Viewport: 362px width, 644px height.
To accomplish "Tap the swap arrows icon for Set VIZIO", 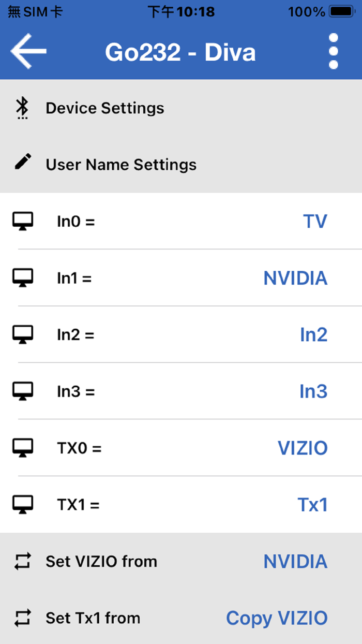I will click(23, 562).
